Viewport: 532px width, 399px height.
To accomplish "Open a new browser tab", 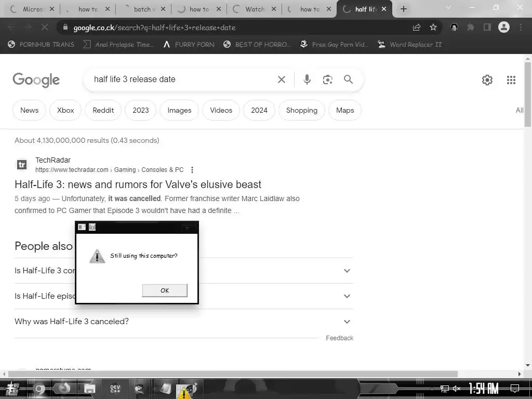I will pos(403,9).
